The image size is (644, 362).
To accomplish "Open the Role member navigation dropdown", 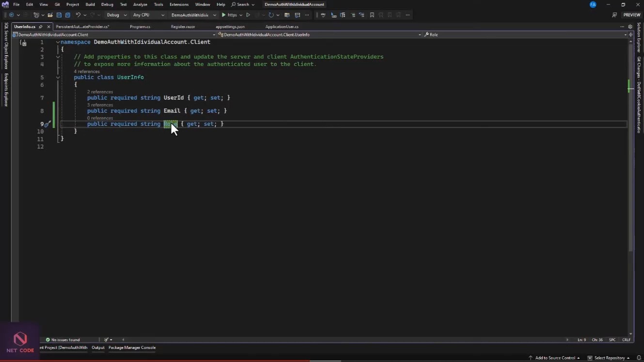I will pos(524,34).
